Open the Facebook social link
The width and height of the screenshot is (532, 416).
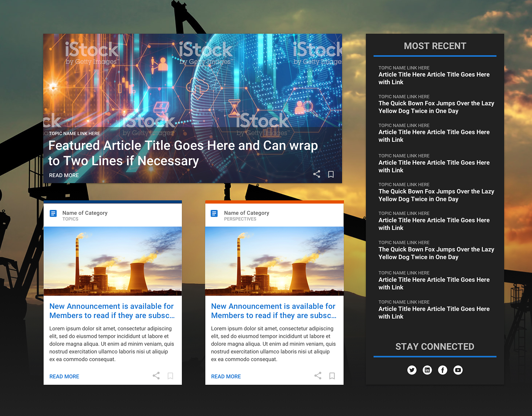(443, 370)
